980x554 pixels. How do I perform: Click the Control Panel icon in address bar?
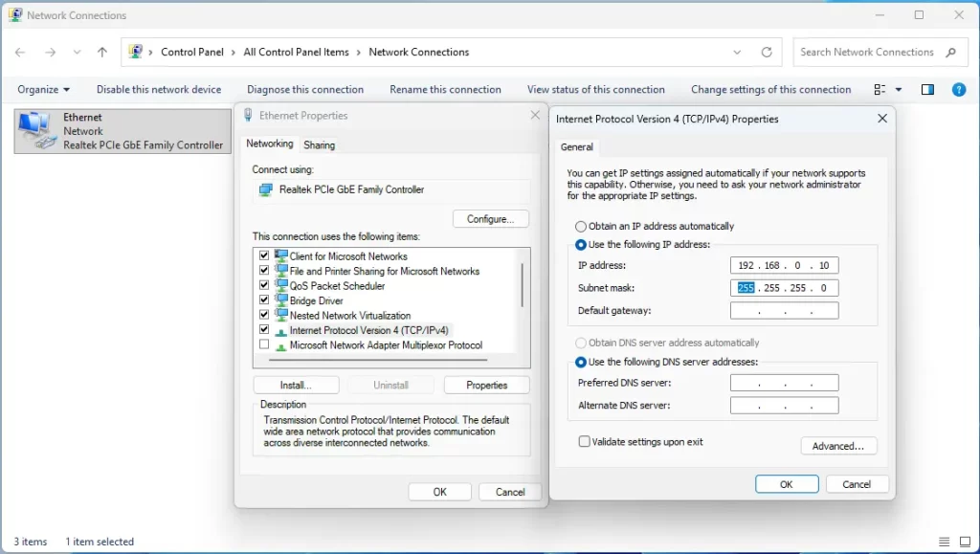pos(136,52)
